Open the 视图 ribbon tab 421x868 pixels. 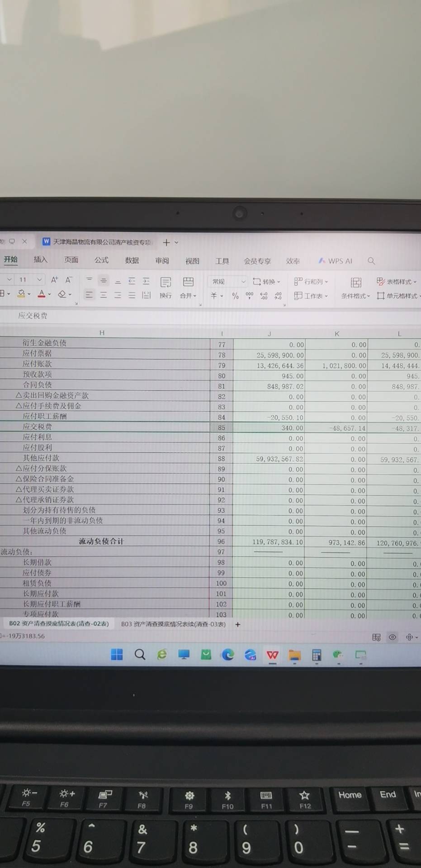pyautogui.click(x=192, y=261)
